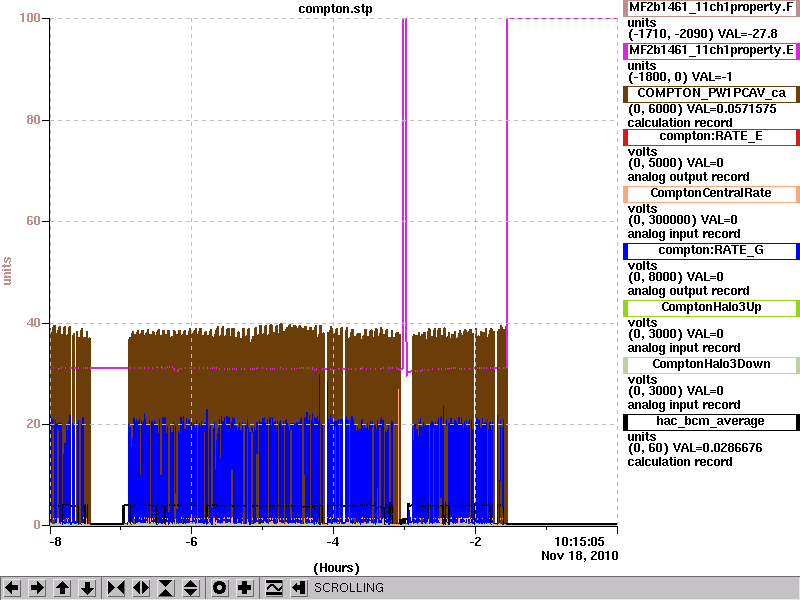Click the SCROLLING status text
Image resolution: width=800 pixels, height=600 pixels.
coord(348,588)
